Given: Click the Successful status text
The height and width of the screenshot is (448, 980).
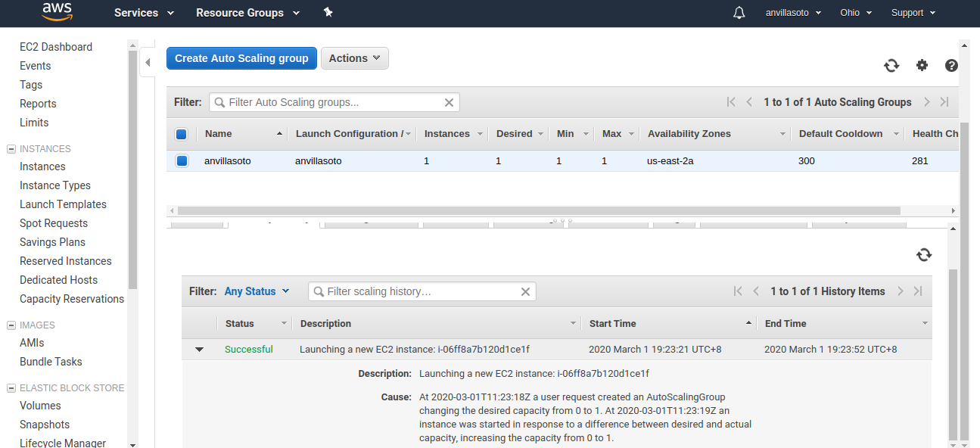Looking at the screenshot, I should pos(249,350).
